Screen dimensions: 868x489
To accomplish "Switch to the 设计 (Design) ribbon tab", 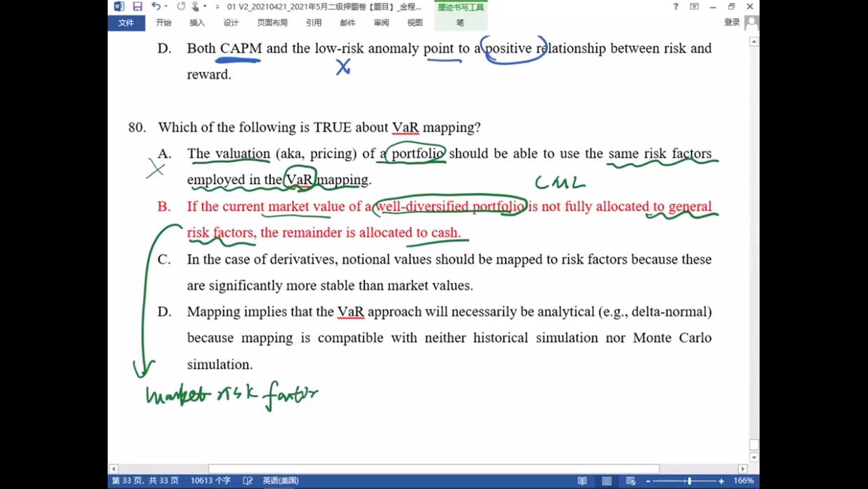I will coord(231,22).
